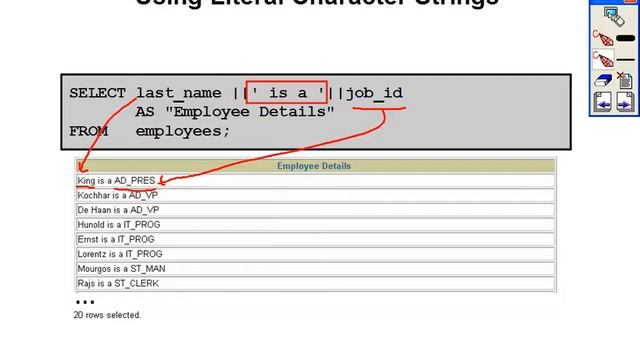Screen dimensions: 640x360
Task: Click last_name in the SQL statement
Action: tap(179, 93)
